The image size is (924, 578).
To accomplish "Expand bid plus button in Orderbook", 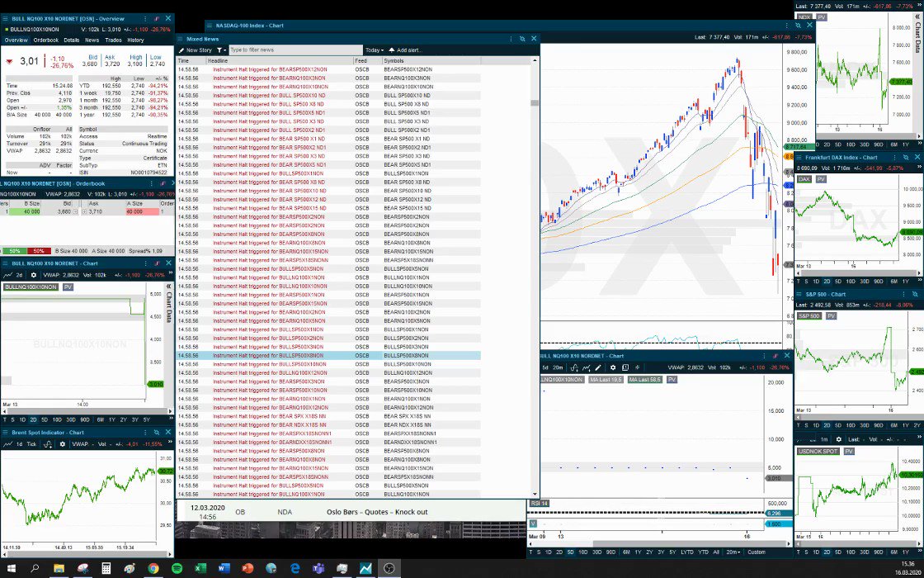I will point(75,211).
